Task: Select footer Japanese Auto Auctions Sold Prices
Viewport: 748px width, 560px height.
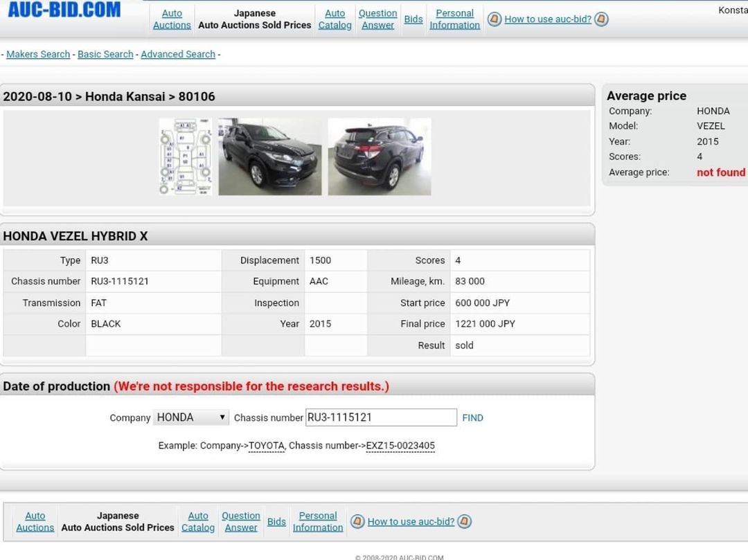Action: [118, 521]
